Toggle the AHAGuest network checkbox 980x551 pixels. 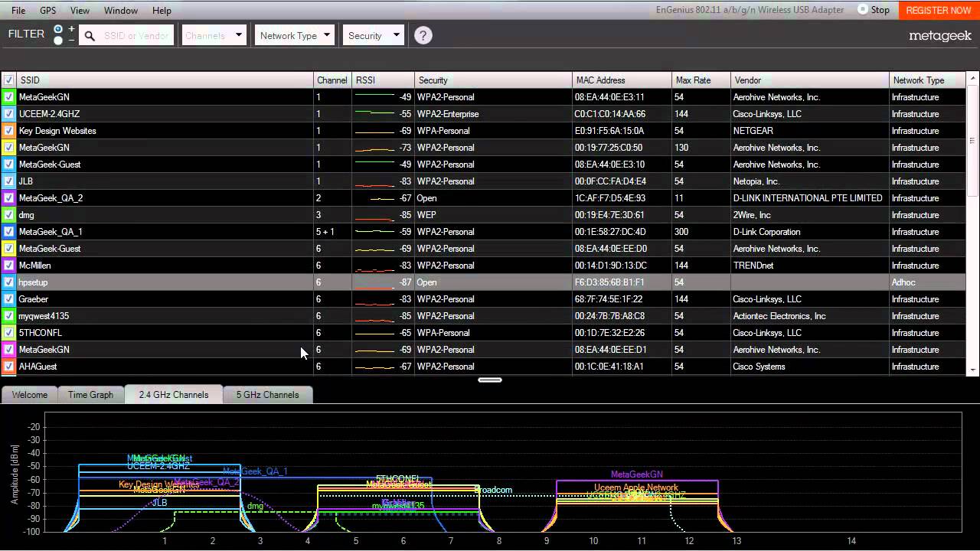[x=8, y=367]
